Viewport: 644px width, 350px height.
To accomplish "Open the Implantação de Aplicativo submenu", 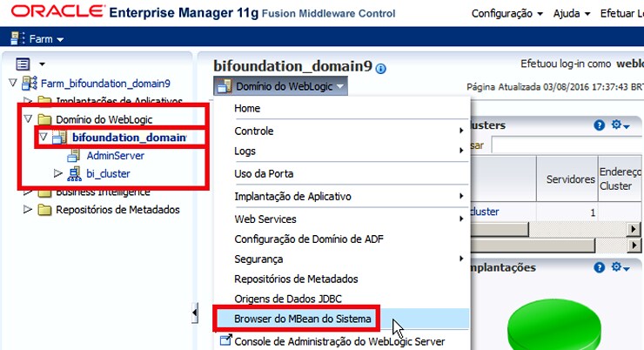I will tap(342, 197).
